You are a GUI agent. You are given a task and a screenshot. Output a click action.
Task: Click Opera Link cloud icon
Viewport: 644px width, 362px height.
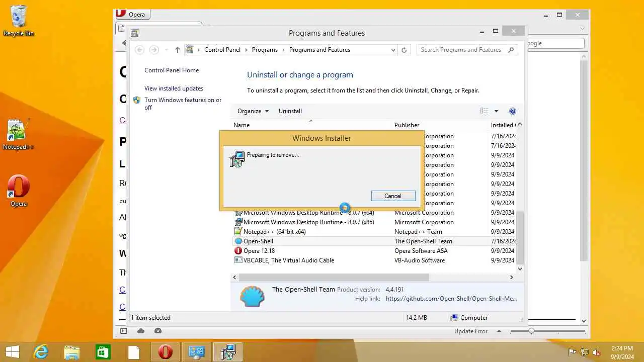point(141,331)
